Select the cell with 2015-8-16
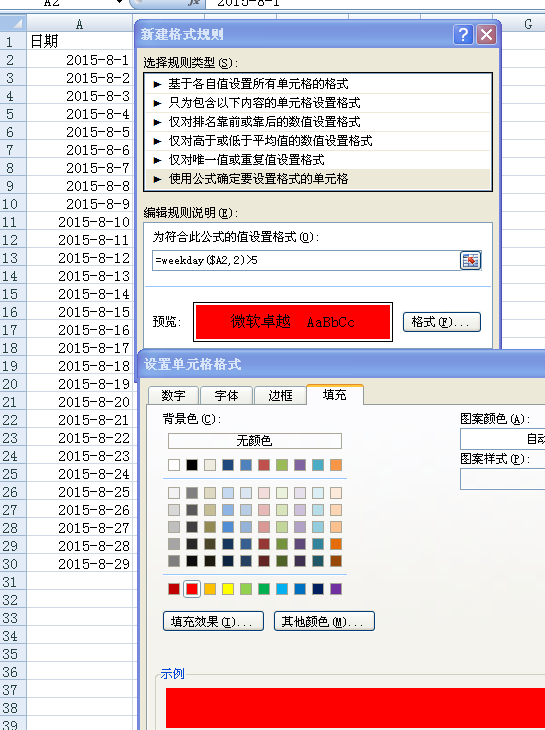 pos(80,330)
